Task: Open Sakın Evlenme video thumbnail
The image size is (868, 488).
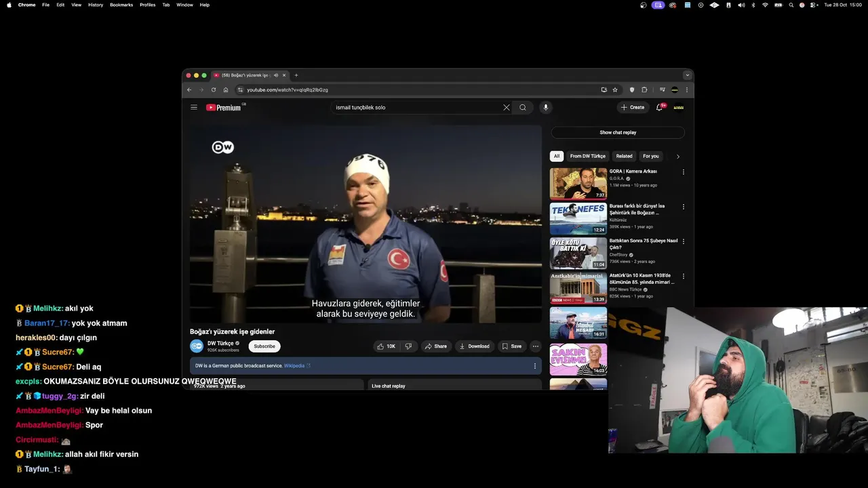Action: tap(578, 359)
